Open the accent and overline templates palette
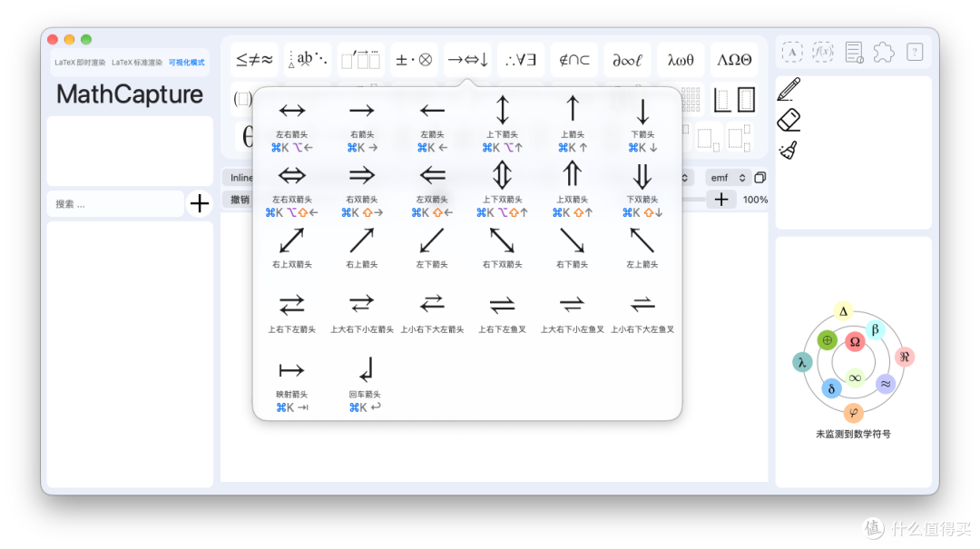 360,60
